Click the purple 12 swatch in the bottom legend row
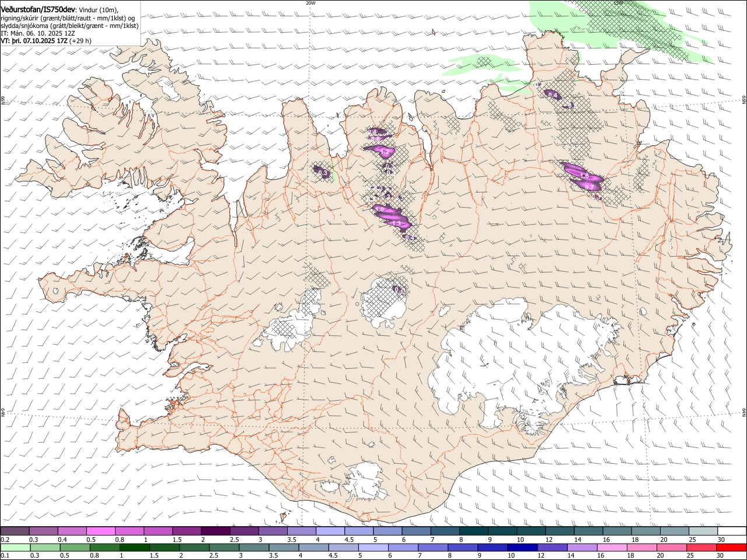Viewport: 747px width, 560px height. (x=552, y=548)
